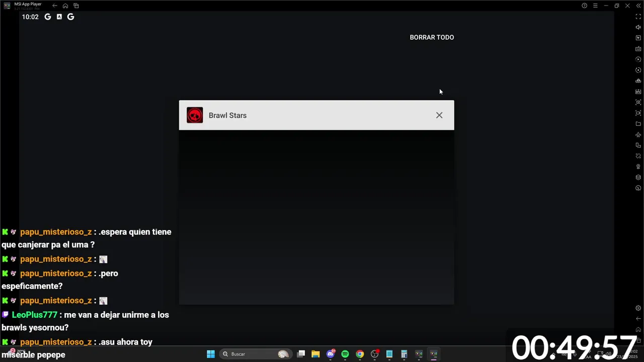Open the Notepad taskbar icon

pyautogui.click(x=389, y=354)
